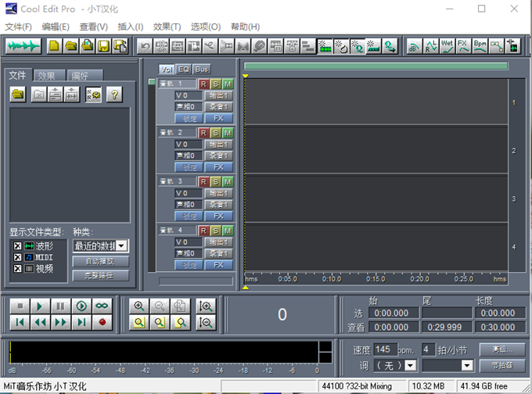
Task: Uncheck the 波形 file type checkbox
Action: click(17, 246)
